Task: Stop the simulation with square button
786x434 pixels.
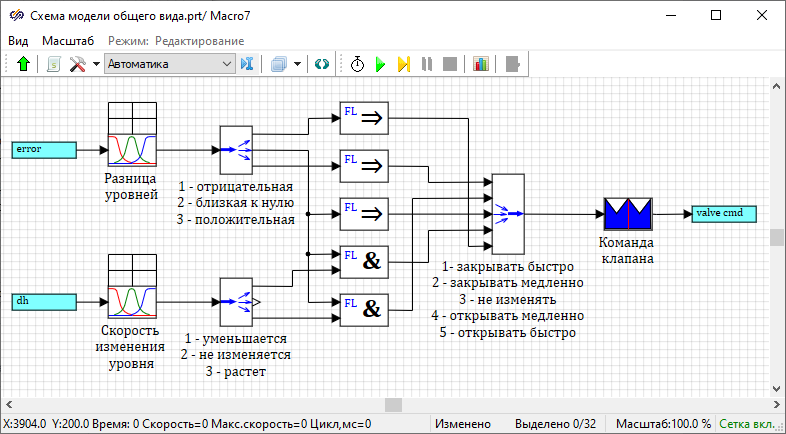Action: [450, 64]
